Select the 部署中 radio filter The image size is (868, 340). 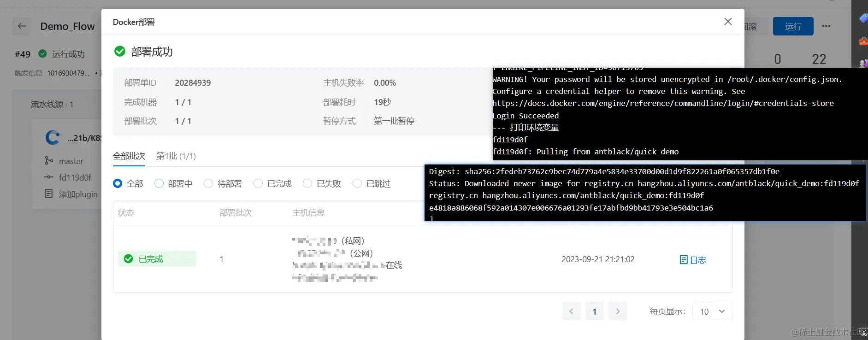(159, 183)
